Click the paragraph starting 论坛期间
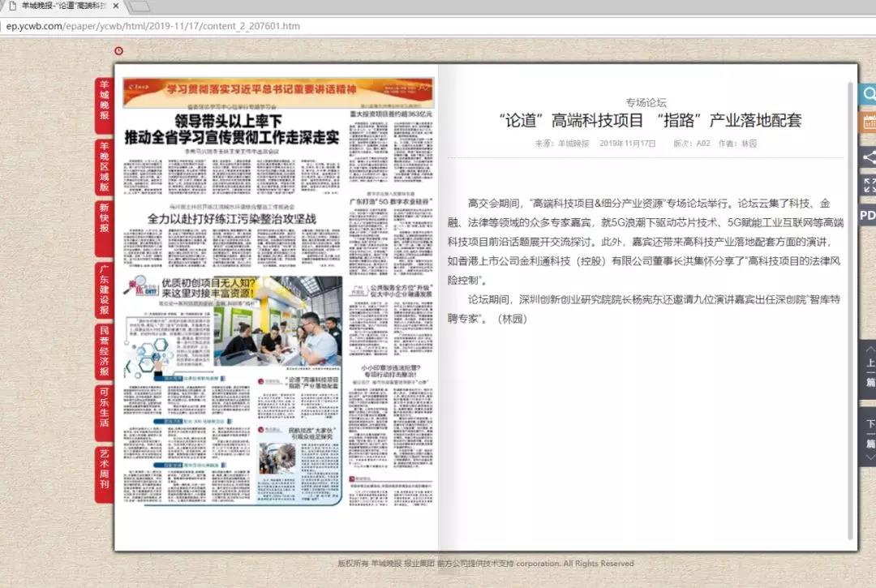Screen dimensions: 876x588 tap(643, 309)
